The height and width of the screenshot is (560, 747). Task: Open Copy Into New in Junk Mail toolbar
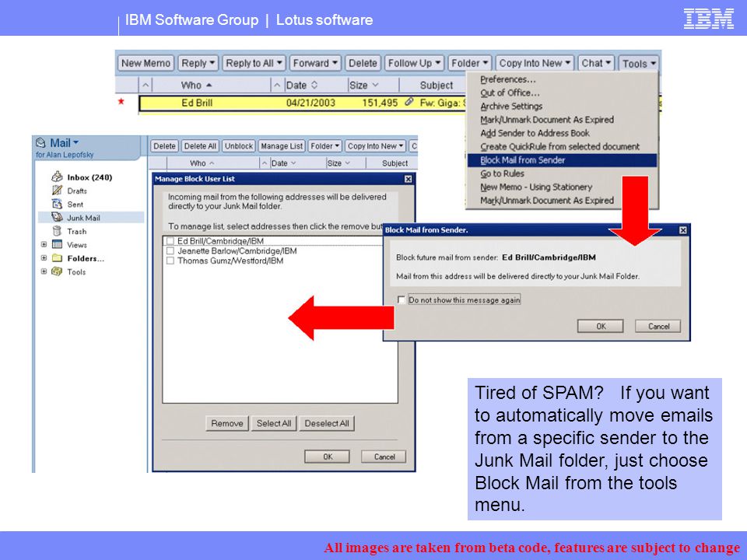376,146
